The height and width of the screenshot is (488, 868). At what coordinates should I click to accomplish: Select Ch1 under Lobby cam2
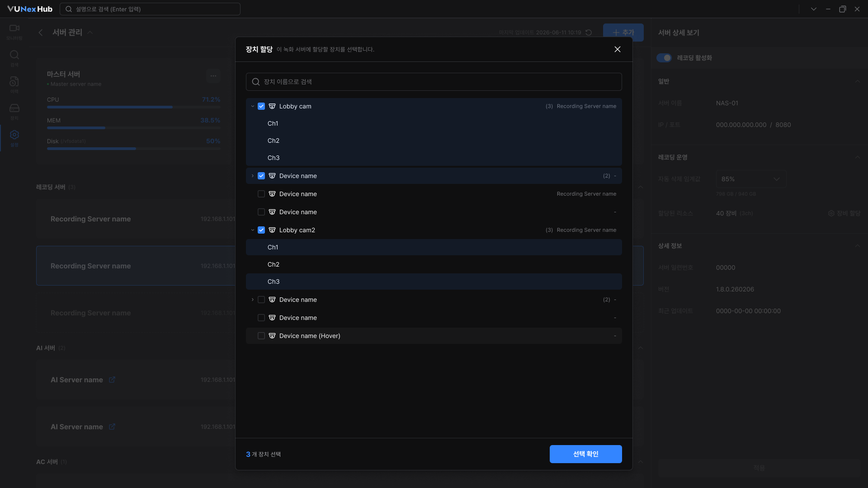pos(434,247)
